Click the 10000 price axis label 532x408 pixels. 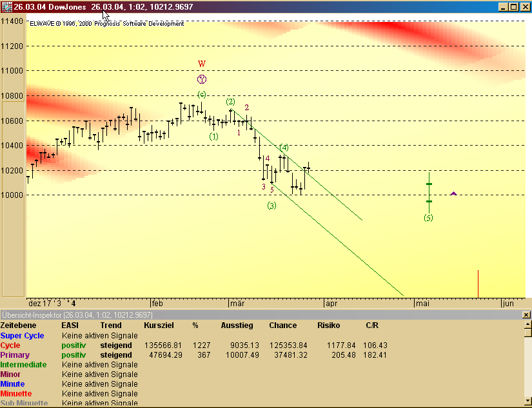(12, 195)
